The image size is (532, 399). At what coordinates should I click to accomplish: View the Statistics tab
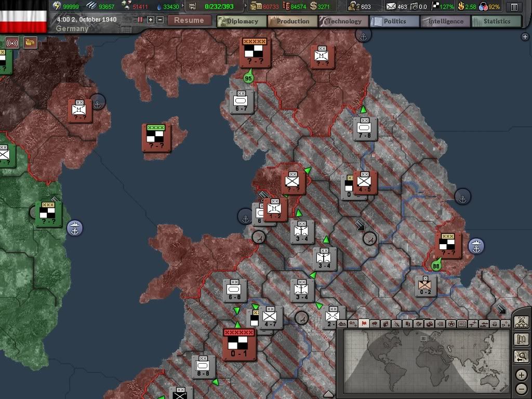coord(497,21)
